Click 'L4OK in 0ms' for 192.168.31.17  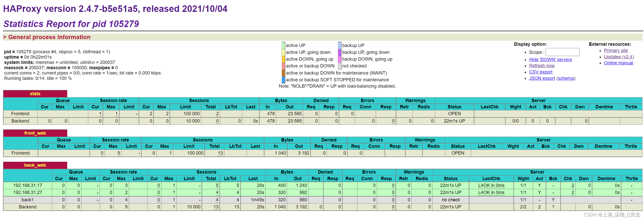pyautogui.click(x=491, y=185)
